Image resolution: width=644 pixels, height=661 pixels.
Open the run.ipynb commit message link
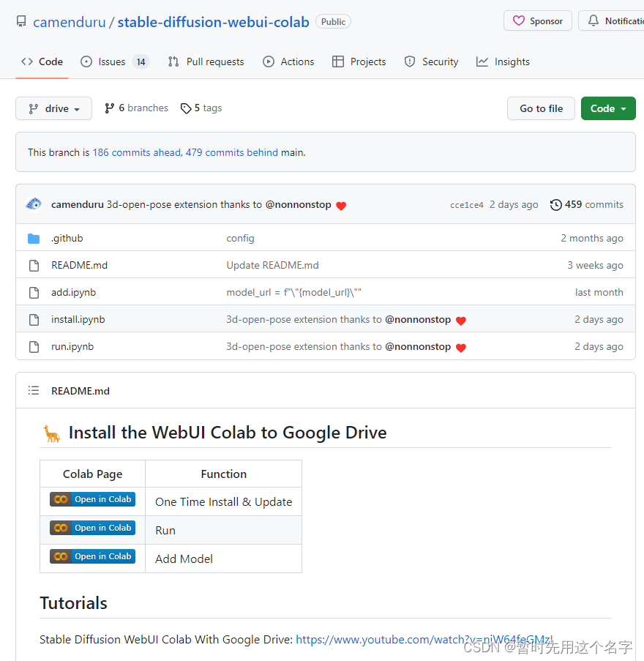click(304, 346)
